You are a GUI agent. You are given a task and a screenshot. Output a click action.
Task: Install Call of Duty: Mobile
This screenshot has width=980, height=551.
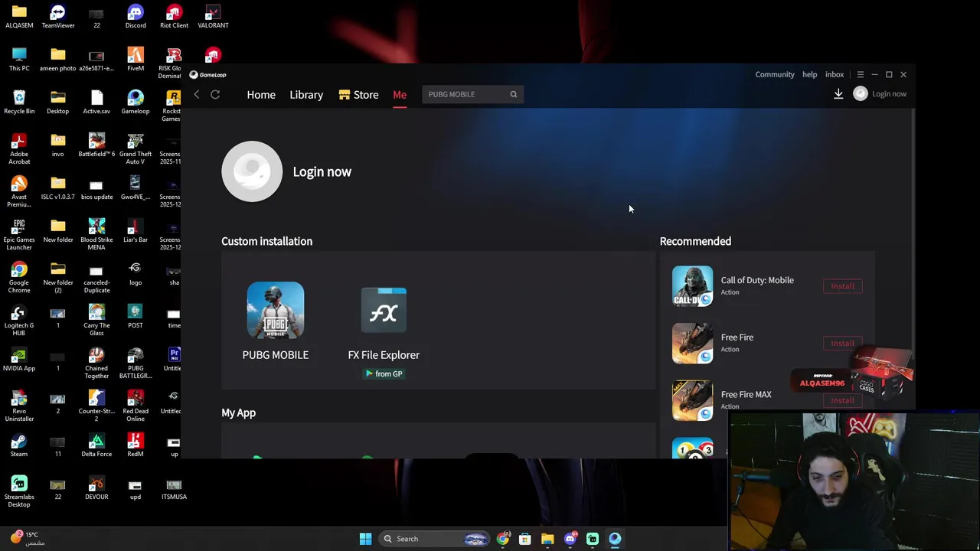[x=842, y=286]
